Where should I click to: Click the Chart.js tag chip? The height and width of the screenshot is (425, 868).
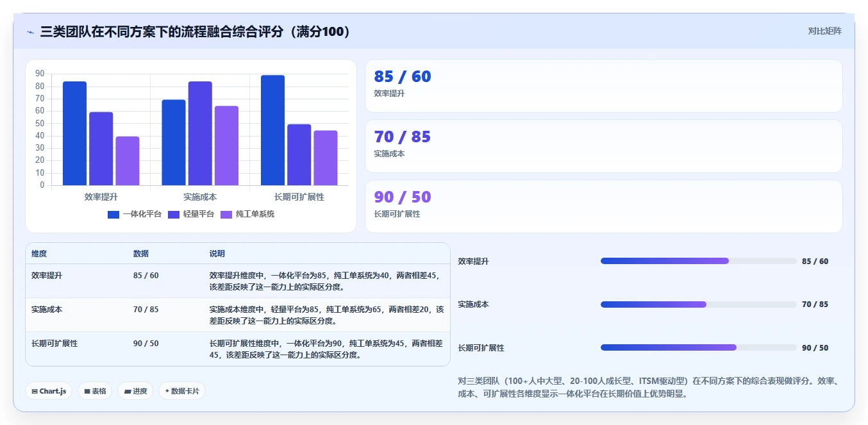pyautogui.click(x=49, y=391)
